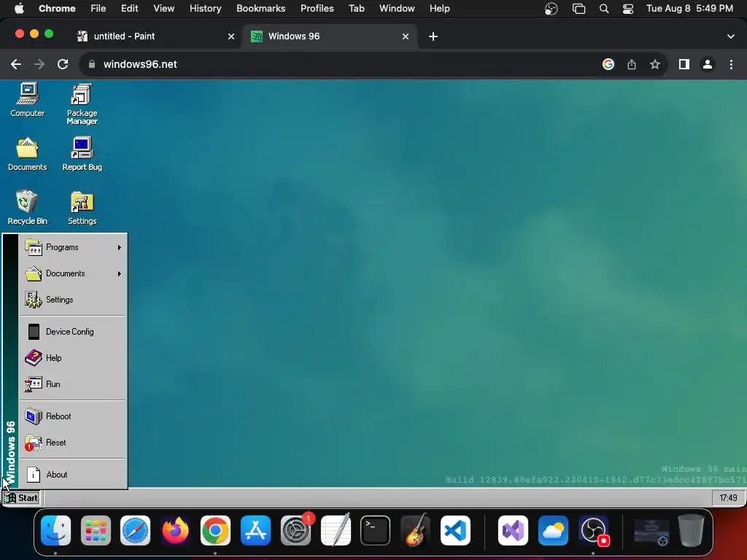Open the Window menu
This screenshot has height=560, width=747.
397,9
